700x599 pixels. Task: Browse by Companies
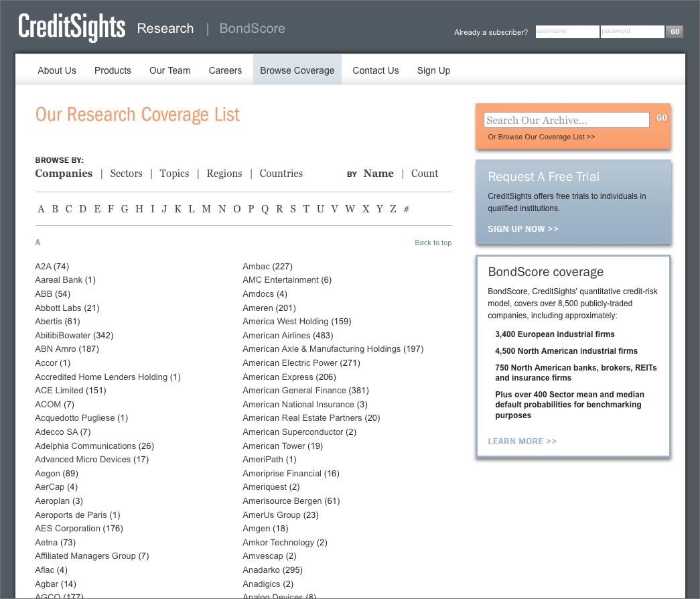coord(64,174)
